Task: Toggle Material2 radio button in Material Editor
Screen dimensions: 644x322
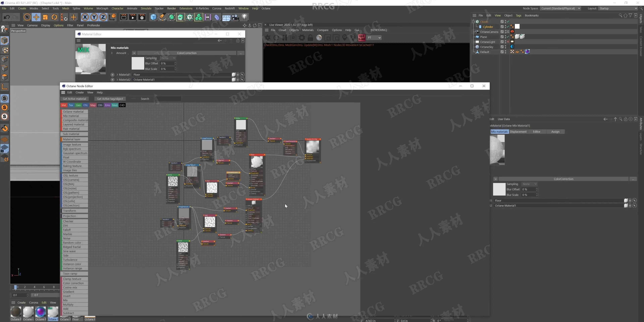Action: point(113,79)
